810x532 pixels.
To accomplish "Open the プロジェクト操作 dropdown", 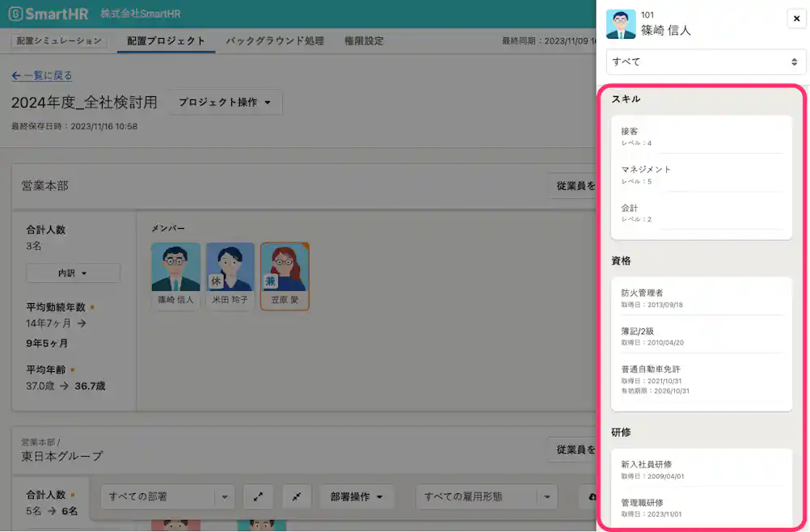I will [223, 102].
